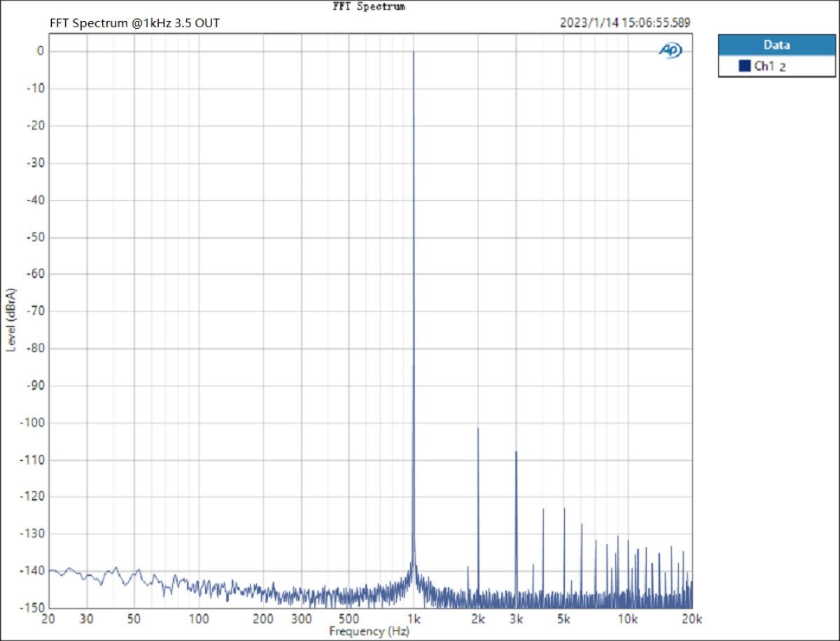Image resolution: width=840 pixels, height=641 pixels.
Task: Click the 'FFT Spectrum' heading at the top
Action: (368, 6)
